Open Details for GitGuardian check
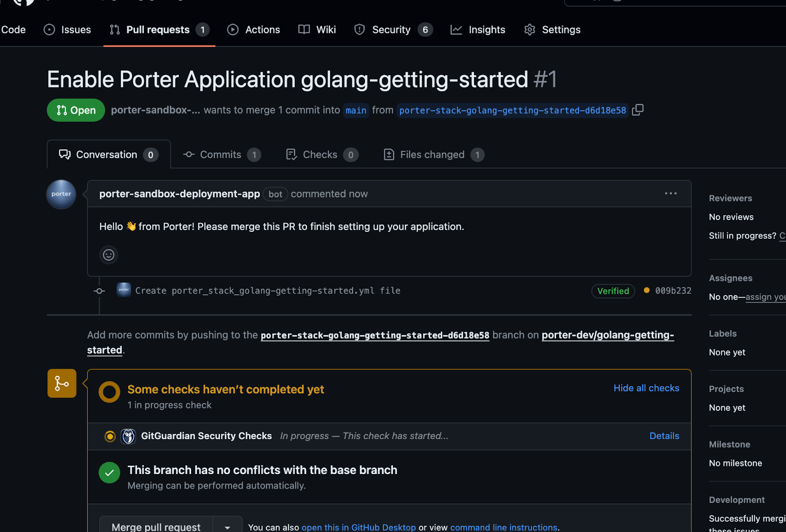 click(x=664, y=436)
